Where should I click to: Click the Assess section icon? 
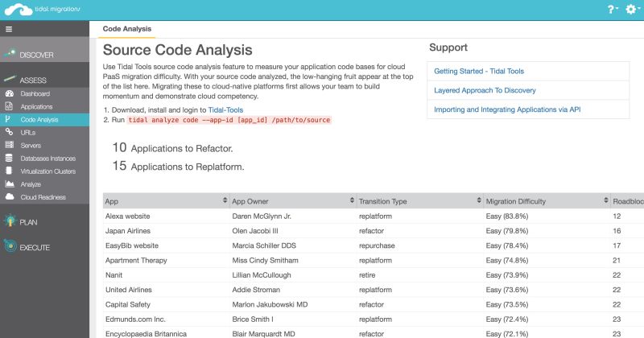(10, 78)
